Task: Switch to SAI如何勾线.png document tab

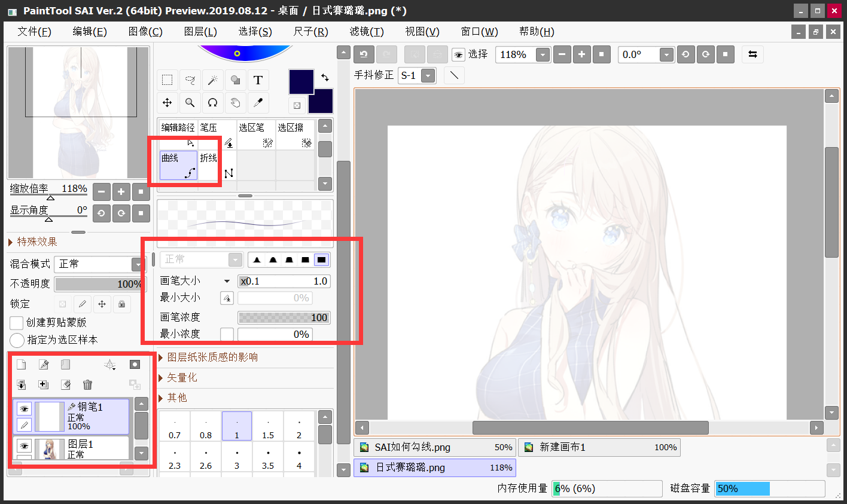Action: tap(435, 447)
